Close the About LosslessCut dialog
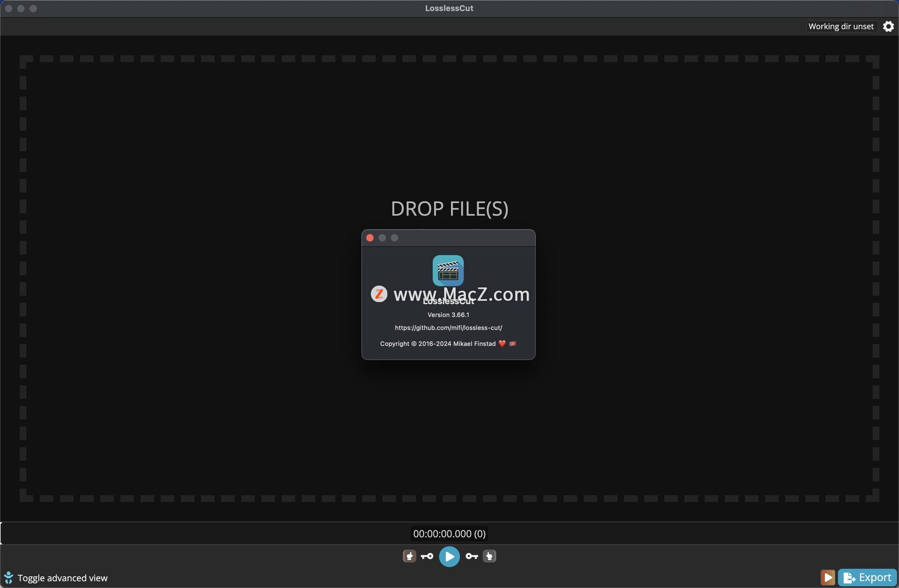This screenshot has height=588, width=899. click(x=370, y=238)
